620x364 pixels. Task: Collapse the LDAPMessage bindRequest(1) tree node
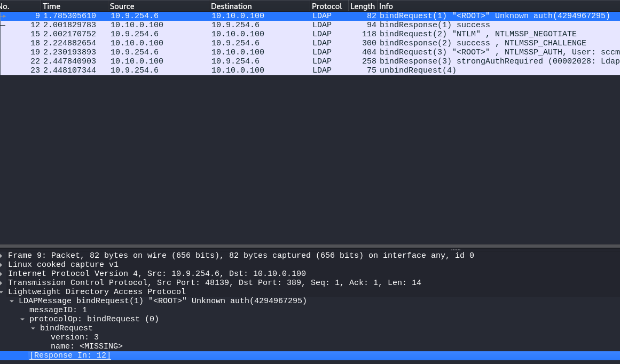[12, 301]
